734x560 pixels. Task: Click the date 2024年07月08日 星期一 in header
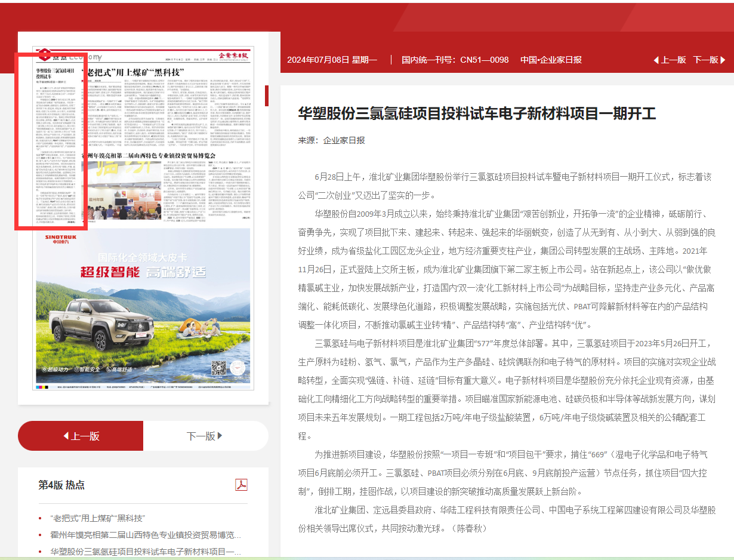pyautogui.click(x=332, y=60)
